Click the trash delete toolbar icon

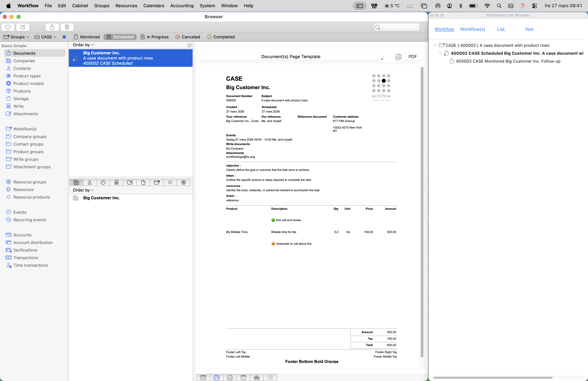[67, 27]
